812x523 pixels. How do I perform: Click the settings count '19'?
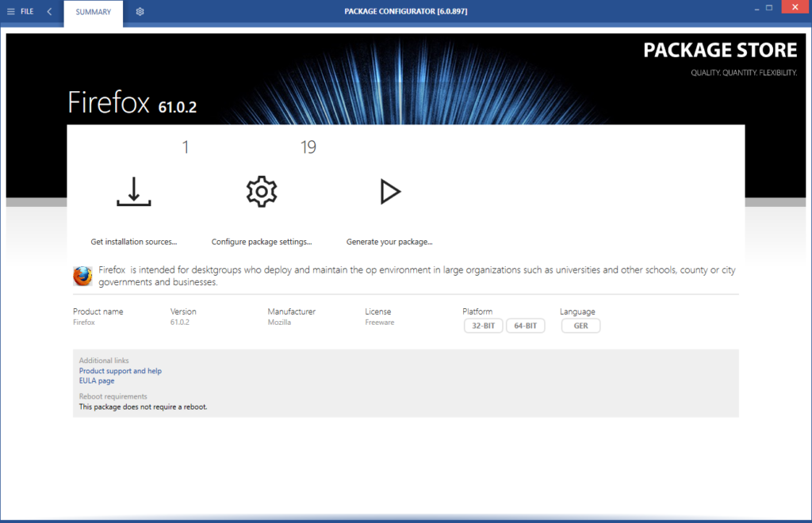(308, 147)
